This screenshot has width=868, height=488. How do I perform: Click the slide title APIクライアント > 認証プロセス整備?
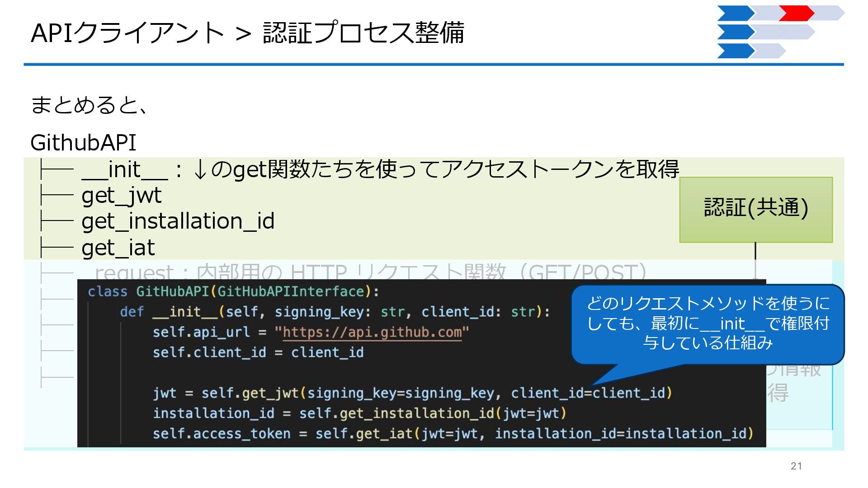[x=247, y=33]
